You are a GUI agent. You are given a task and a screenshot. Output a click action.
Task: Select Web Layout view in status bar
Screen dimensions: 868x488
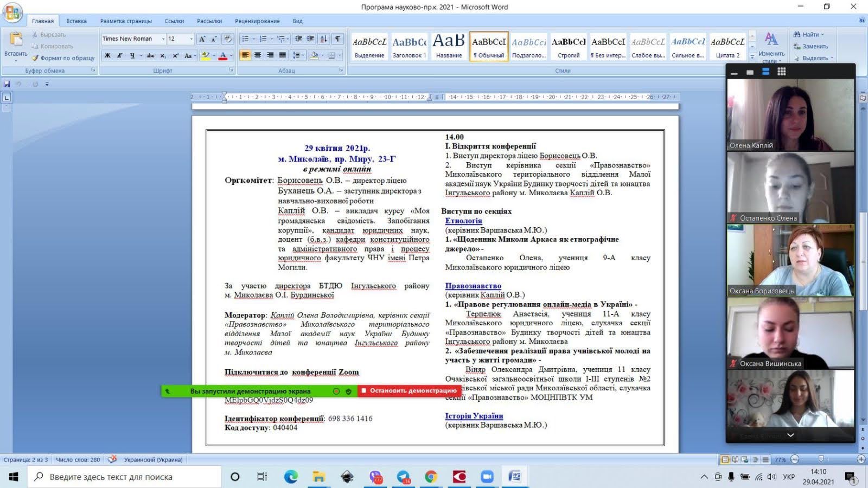point(745,460)
